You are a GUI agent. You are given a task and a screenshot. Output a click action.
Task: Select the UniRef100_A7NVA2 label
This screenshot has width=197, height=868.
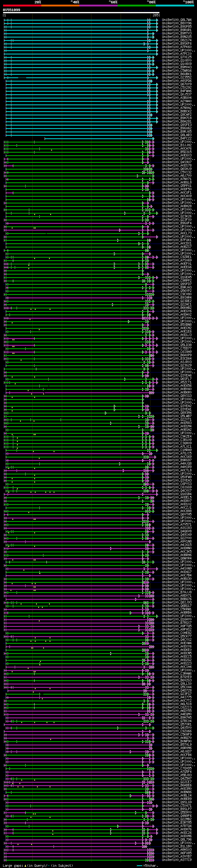[177, 108]
